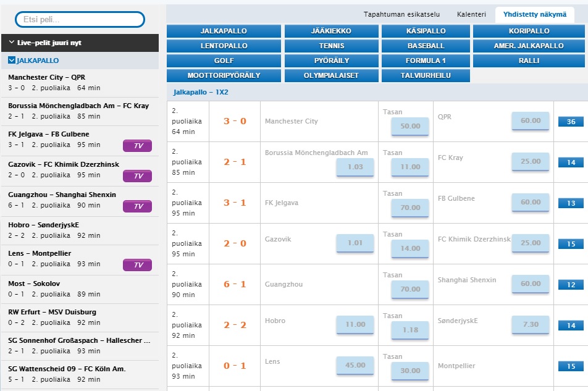Open 36 more markets for Manchester City match
The image size is (588, 391).
tap(571, 122)
